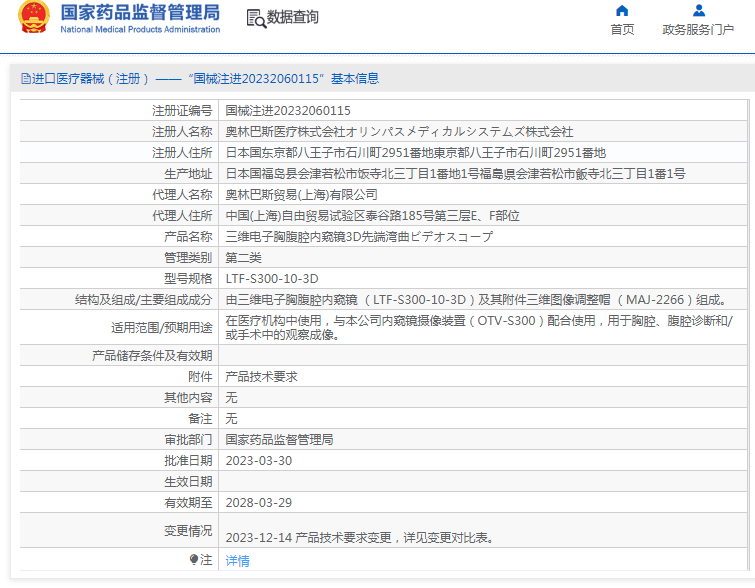The width and height of the screenshot is (755, 588).
Task: Select the 管理类别 label cell
Action: pos(188,258)
